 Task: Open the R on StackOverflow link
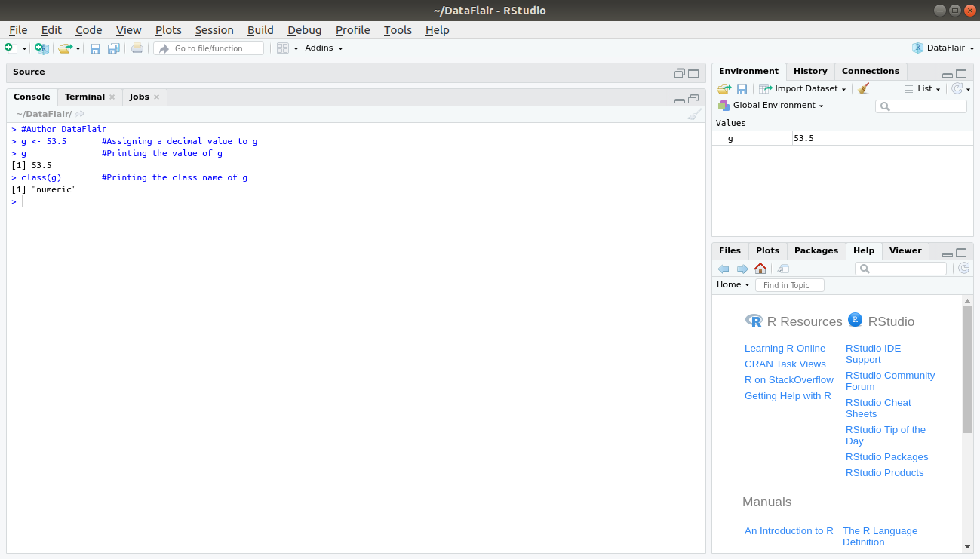coord(789,380)
